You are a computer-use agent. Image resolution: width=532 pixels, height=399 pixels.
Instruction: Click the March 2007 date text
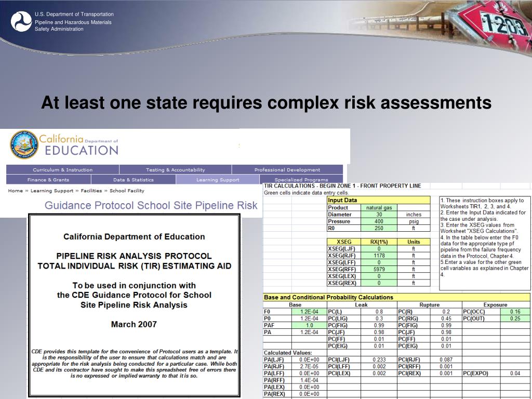coord(134,324)
